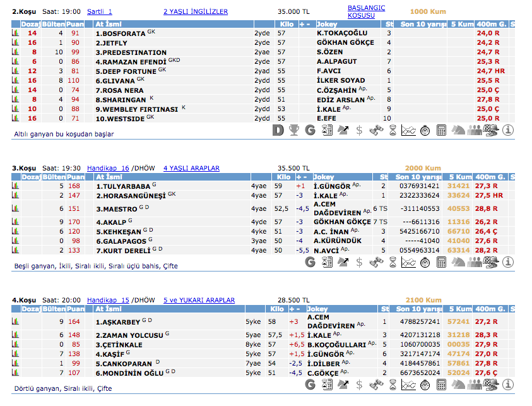
Task: Click the bar chart icon beside AŞKARBEY
Action: pos(16,321)
